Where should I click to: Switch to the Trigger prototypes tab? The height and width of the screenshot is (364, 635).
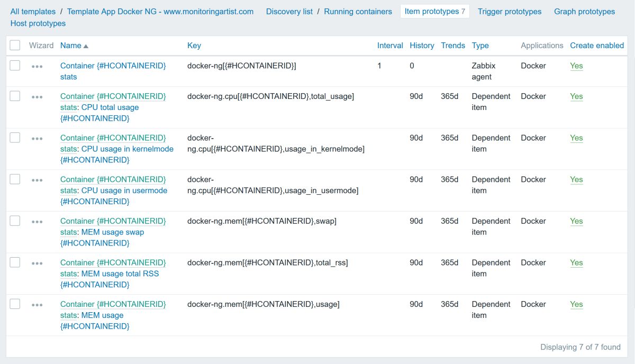point(509,11)
